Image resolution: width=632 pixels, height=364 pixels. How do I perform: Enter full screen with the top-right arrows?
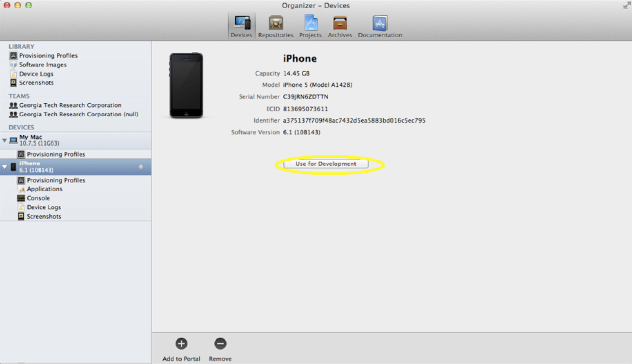tap(626, 6)
